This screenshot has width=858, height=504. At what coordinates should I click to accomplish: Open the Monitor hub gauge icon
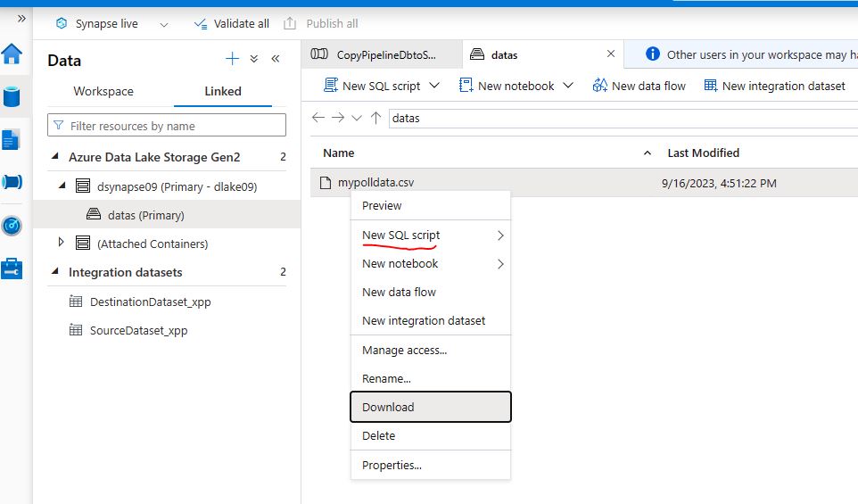coord(12,226)
